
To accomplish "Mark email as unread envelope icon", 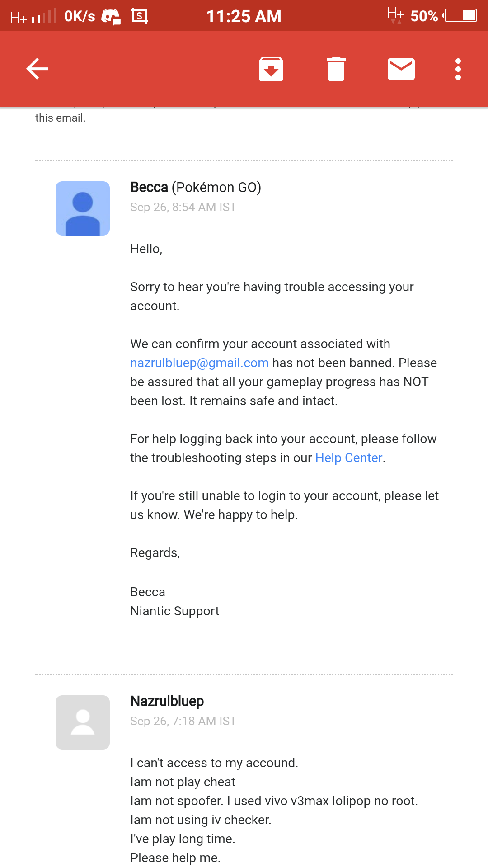I will 401,69.
